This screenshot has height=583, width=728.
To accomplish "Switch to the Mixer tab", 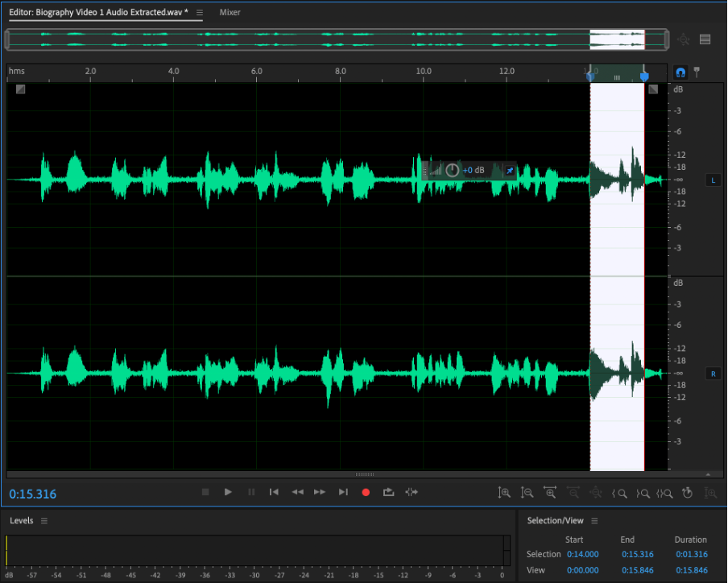I will 230,13.
